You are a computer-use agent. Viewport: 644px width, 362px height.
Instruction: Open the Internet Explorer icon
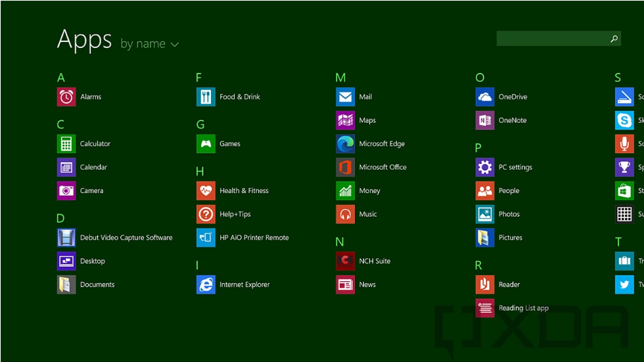206,285
